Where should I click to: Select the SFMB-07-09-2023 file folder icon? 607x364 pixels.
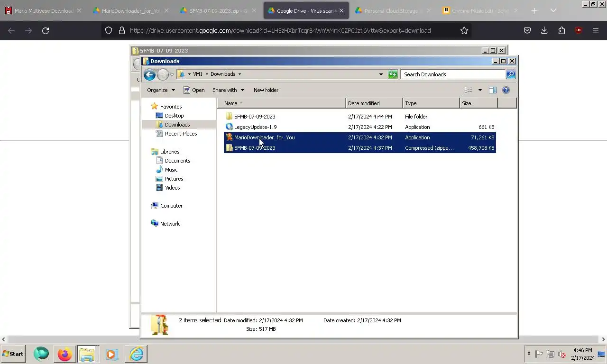(x=229, y=117)
